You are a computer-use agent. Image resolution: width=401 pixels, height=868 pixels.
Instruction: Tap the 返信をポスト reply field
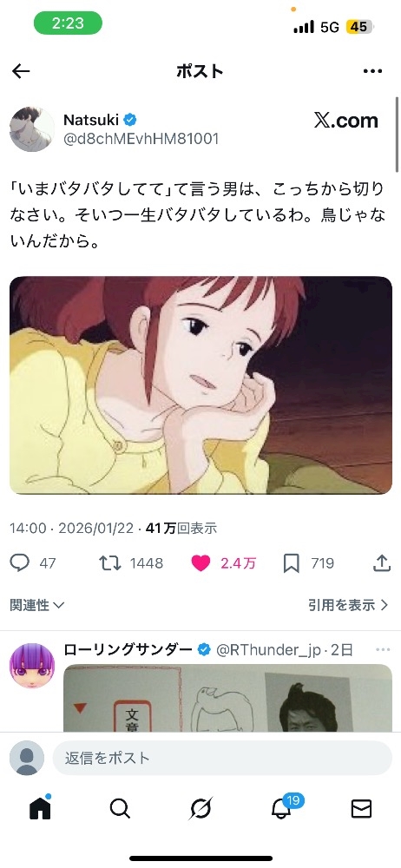point(222,757)
